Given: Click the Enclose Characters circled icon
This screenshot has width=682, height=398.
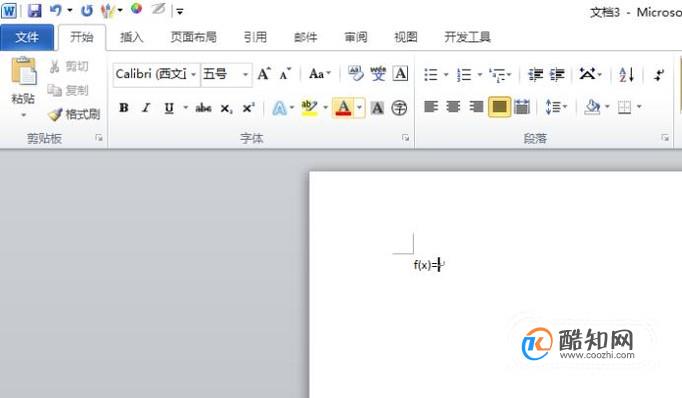Looking at the screenshot, I should point(399,108).
